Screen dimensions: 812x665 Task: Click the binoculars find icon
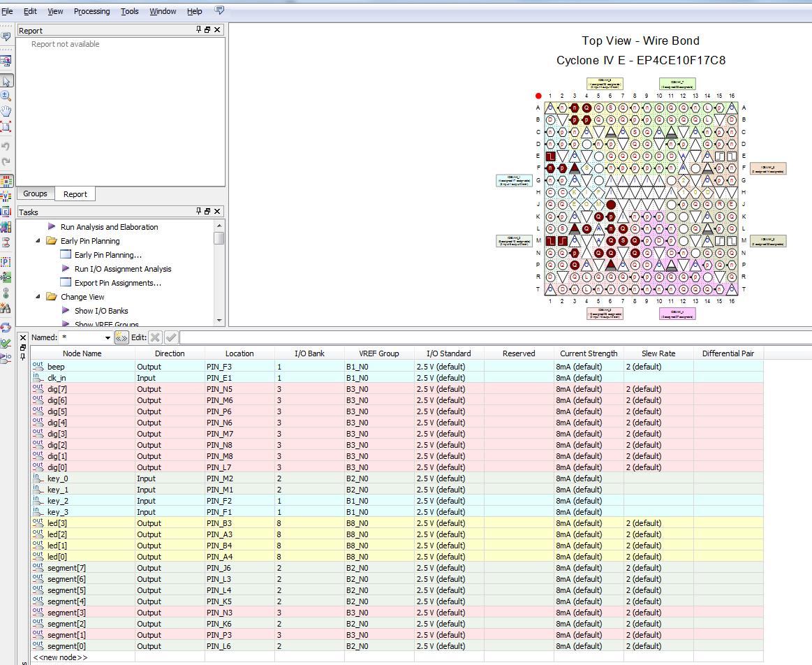pos(6,308)
